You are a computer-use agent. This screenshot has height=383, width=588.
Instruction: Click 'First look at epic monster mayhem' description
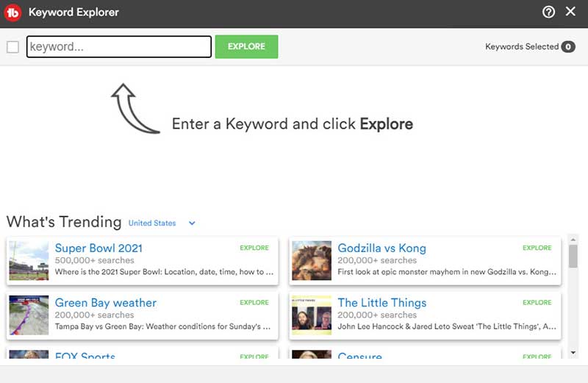[447, 272]
